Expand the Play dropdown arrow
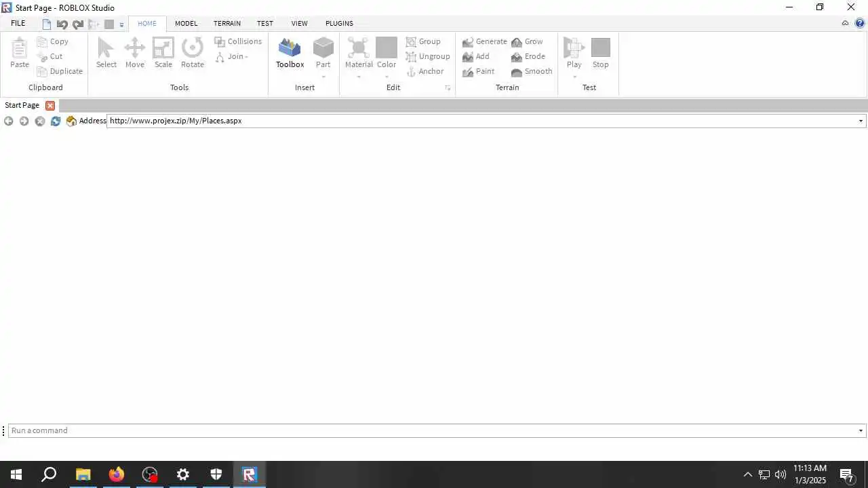The width and height of the screenshot is (868, 488). pyautogui.click(x=574, y=76)
